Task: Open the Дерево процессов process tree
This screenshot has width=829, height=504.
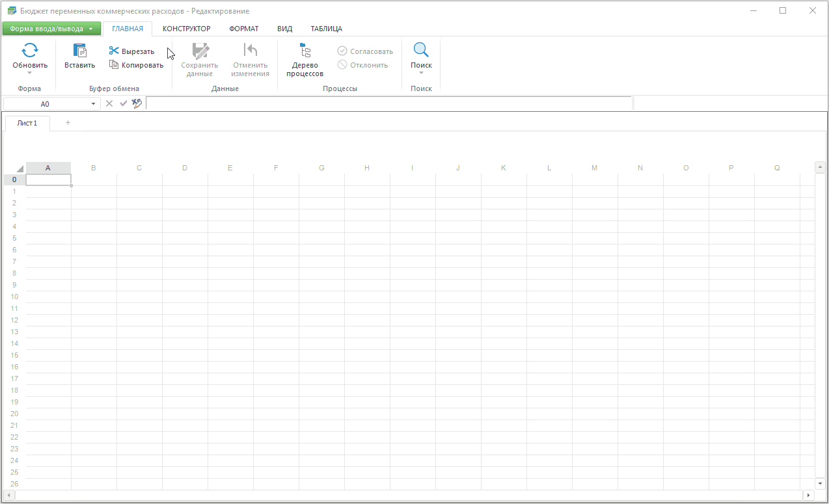Action: point(305,59)
